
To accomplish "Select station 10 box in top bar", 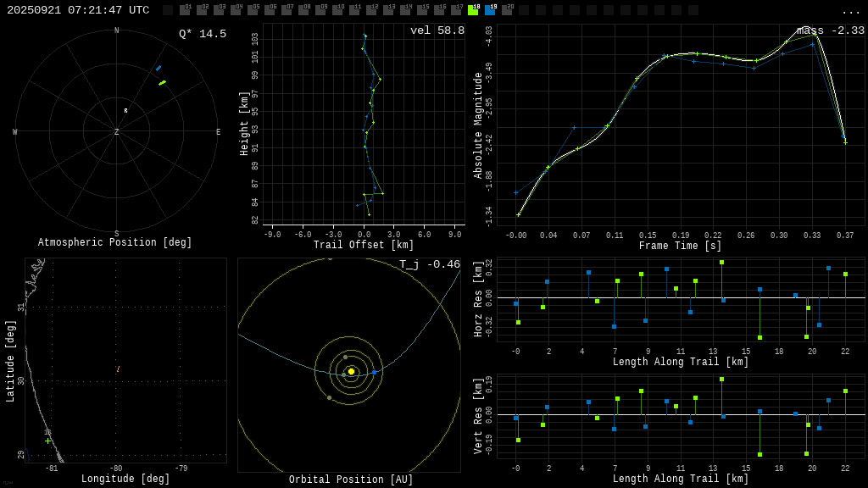I will click(x=337, y=10).
